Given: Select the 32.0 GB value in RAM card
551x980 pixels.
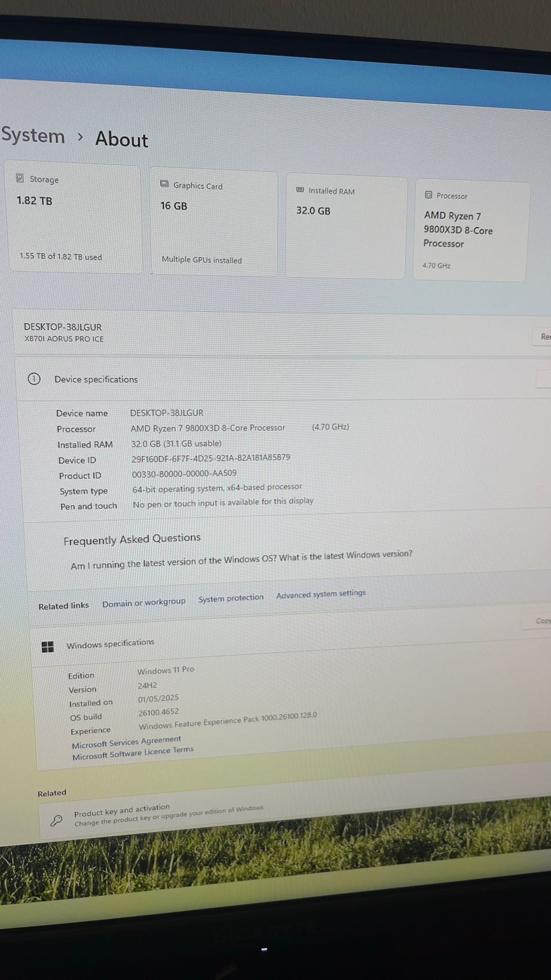Looking at the screenshot, I should click(x=313, y=211).
